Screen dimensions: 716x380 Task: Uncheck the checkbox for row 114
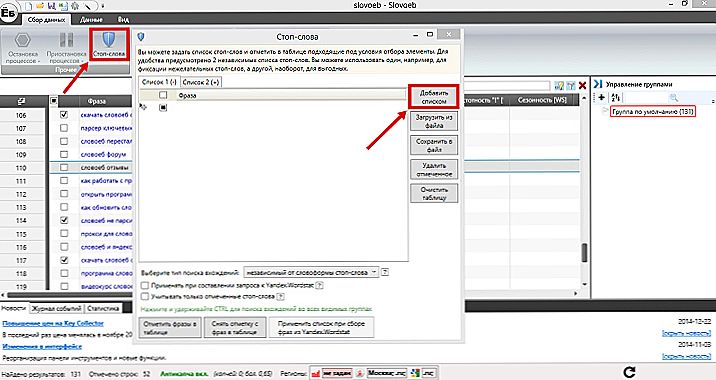64,220
